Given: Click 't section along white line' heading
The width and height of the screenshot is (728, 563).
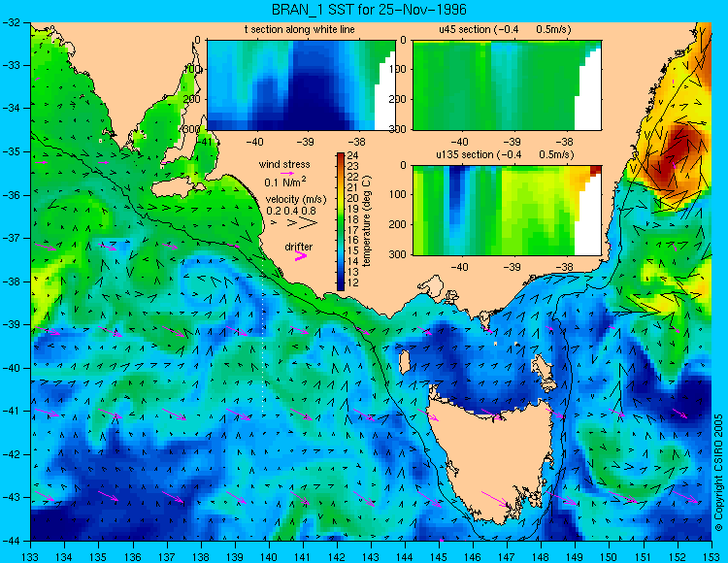Looking at the screenshot, I should (300, 29).
